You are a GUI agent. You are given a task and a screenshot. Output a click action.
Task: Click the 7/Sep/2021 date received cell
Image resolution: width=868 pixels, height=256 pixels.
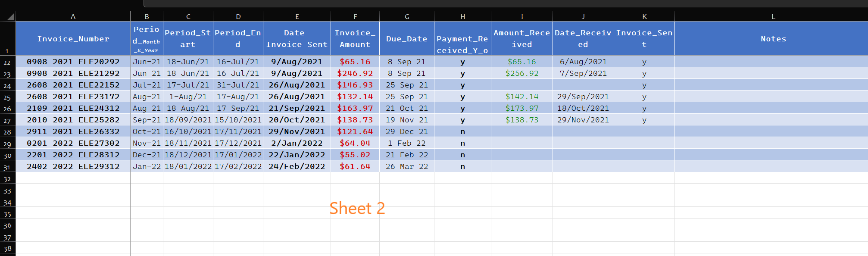click(583, 73)
